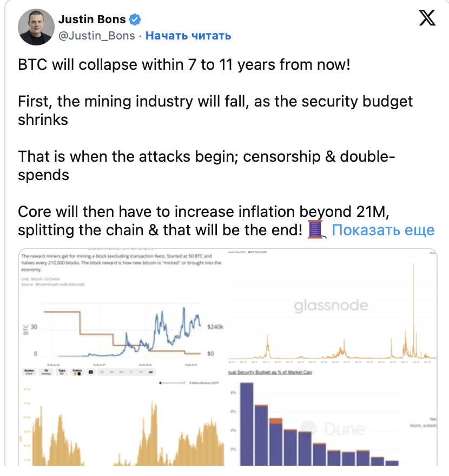The width and height of the screenshot is (449, 476).
Task: Click the Justin Bons display name
Action: point(91,19)
